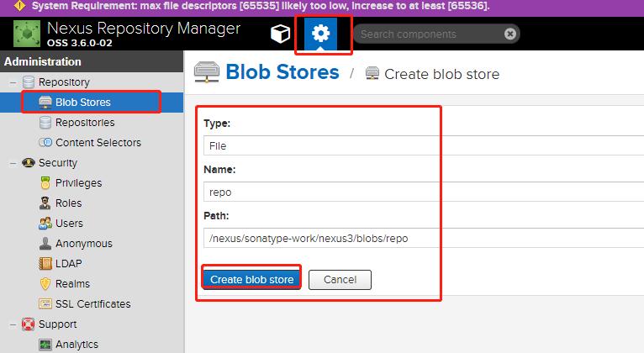644x353 pixels.
Task: Click the warning icon in system banner
Action: click(x=19, y=6)
